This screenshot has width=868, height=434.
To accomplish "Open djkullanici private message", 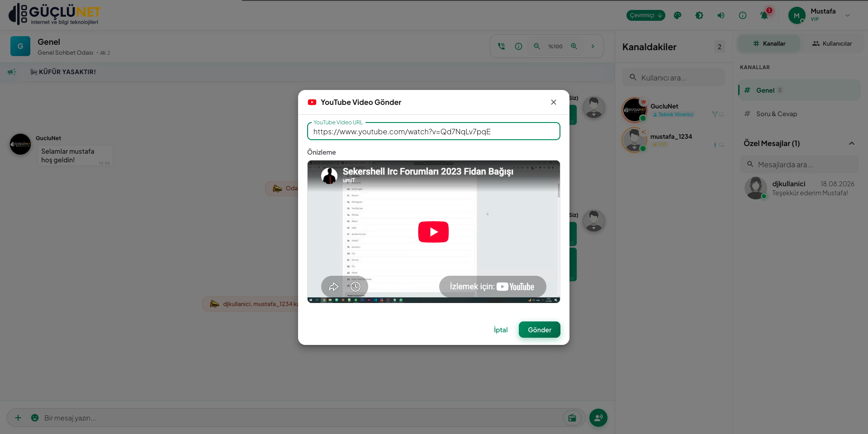I will (x=799, y=188).
